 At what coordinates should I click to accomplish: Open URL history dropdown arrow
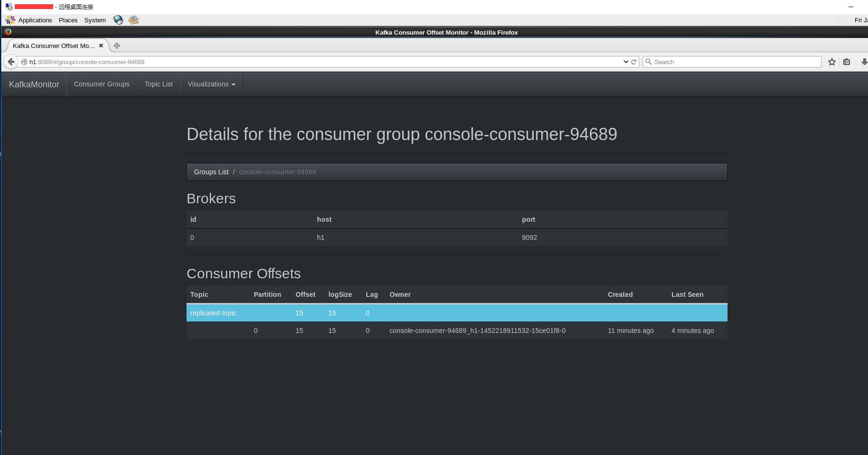(625, 62)
